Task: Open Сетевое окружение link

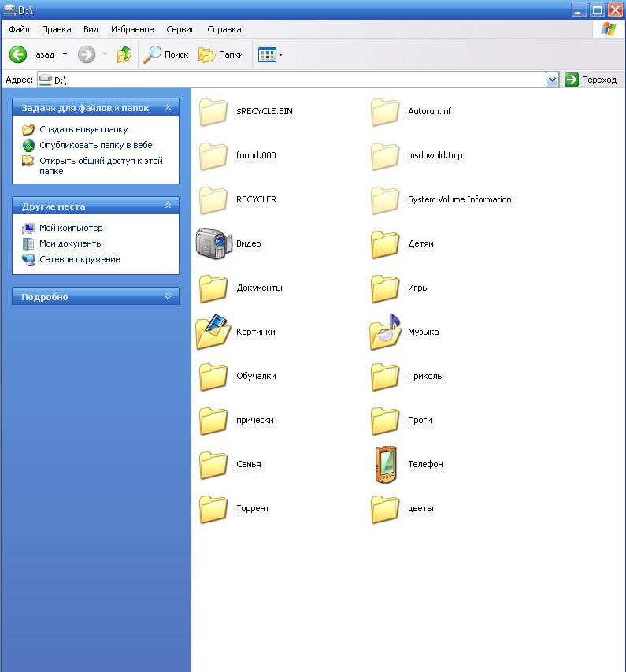Action: 80,259
